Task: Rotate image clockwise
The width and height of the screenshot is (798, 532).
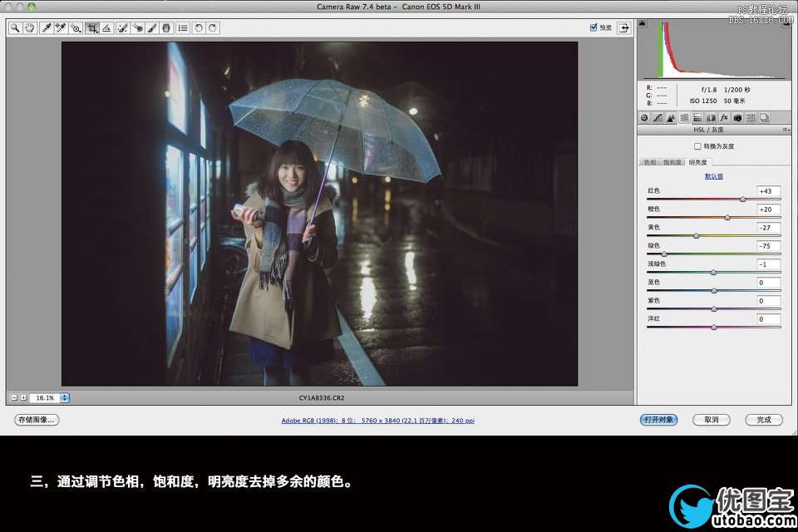Action: click(213, 28)
